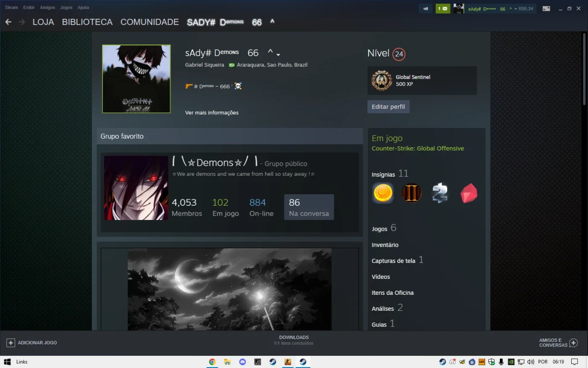Go forward with the right arrow button
The height and width of the screenshot is (368, 588).
[x=22, y=22]
